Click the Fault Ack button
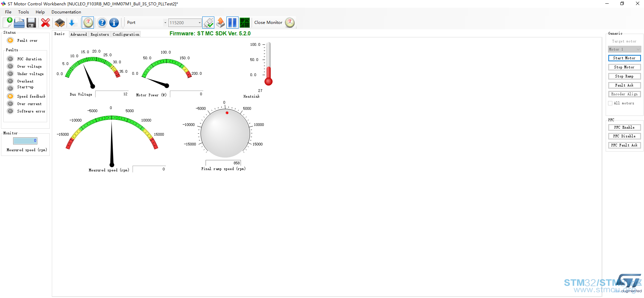Image resolution: width=644 pixels, height=298 pixels. point(624,86)
